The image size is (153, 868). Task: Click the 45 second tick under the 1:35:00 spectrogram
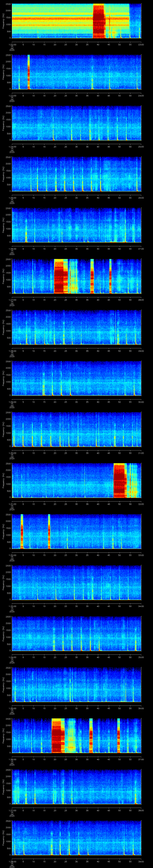[109, 708]
